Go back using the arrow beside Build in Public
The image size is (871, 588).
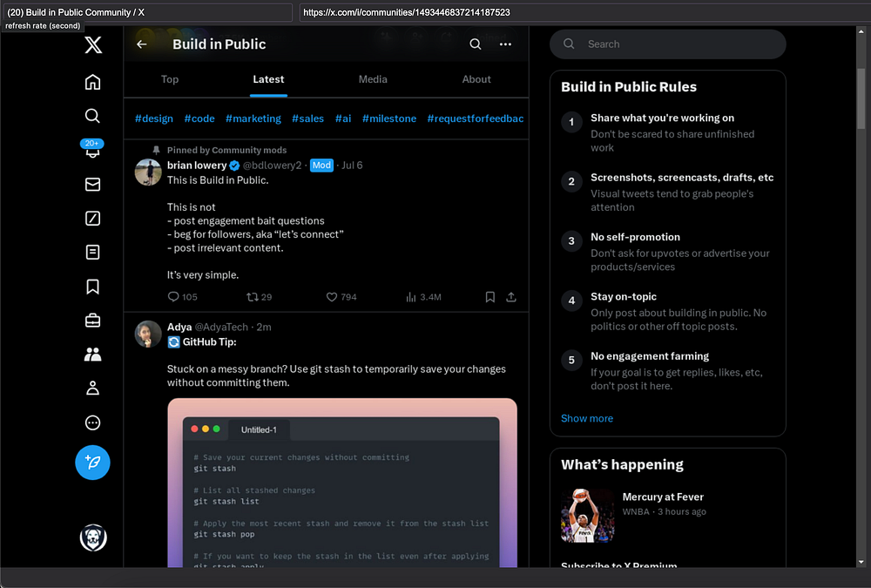tap(142, 44)
